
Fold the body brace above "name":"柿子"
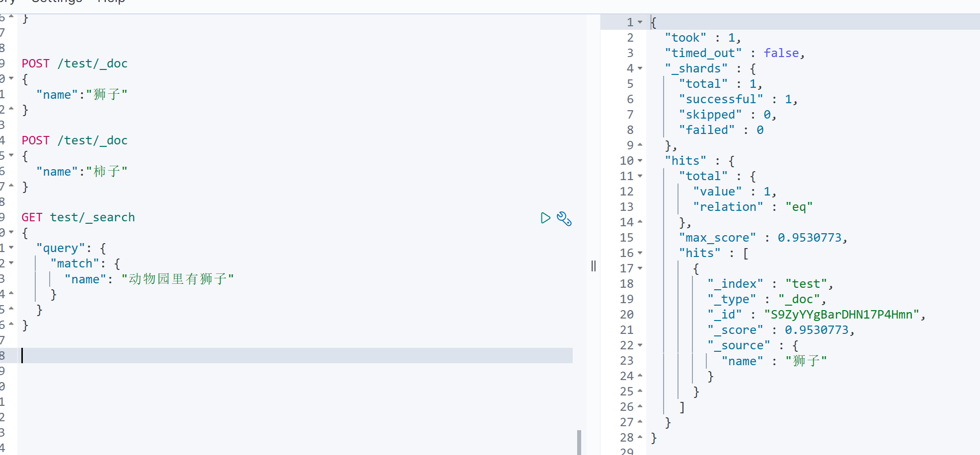(x=11, y=155)
